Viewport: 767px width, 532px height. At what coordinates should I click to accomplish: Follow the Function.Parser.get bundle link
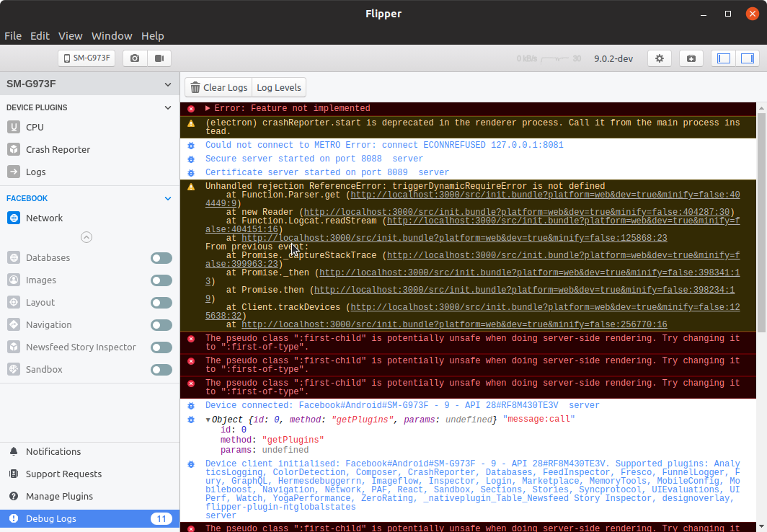point(545,195)
